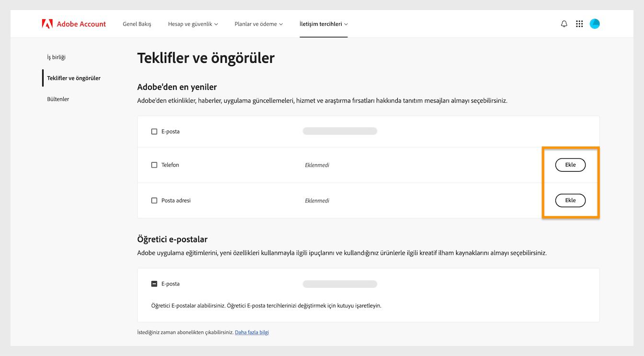
Task: Click the Adobe Account title text
Action: (81, 24)
